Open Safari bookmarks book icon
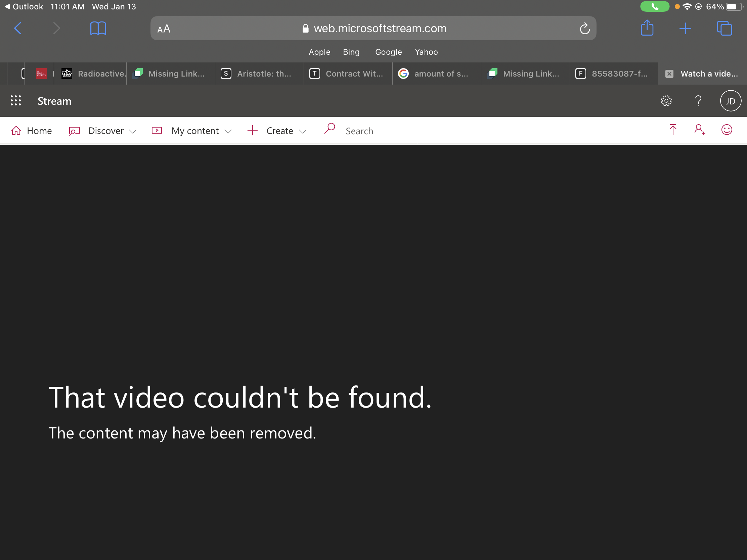The height and width of the screenshot is (560, 747). pos(98,28)
